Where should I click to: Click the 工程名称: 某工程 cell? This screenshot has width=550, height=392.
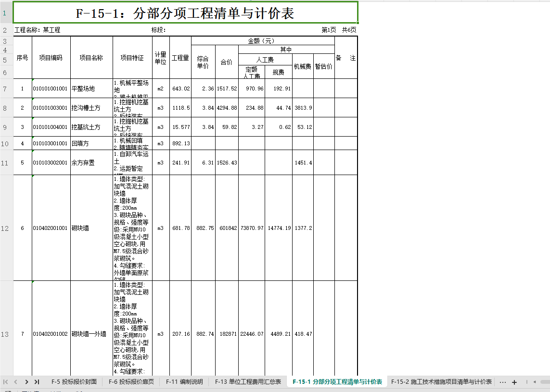(x=38, y=30)
